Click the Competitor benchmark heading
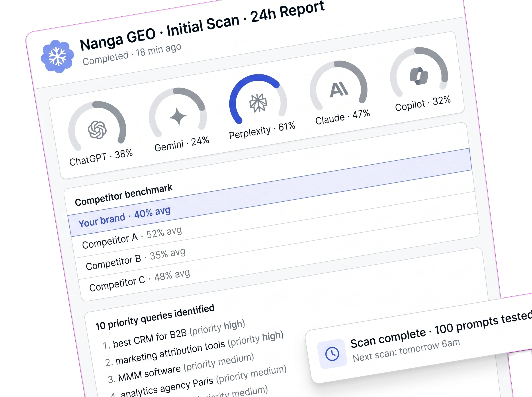Viewport: 532px width, 397px height. tap(123, 195)
